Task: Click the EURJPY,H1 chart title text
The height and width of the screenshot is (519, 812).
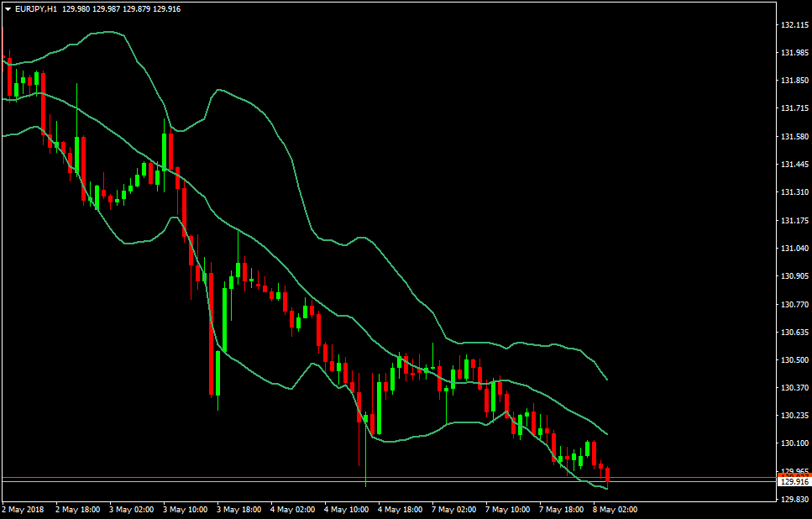Action: (x=36, y=9)
